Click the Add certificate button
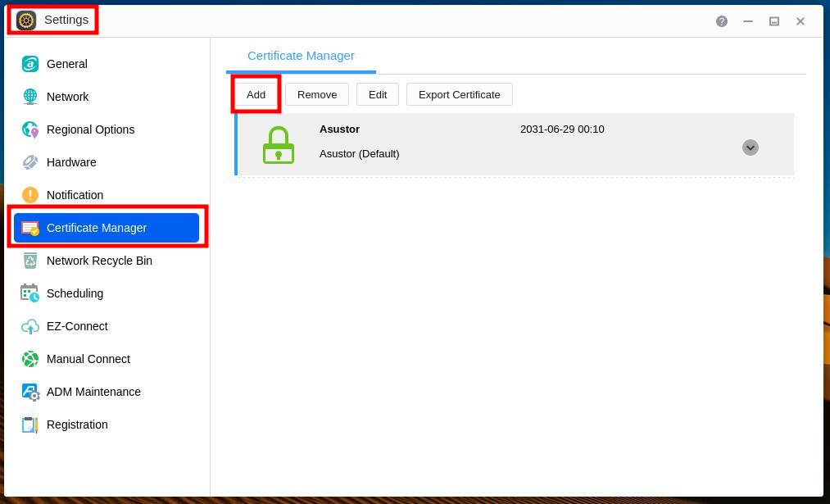Screen dimensions: 830x504 (256, 94)
